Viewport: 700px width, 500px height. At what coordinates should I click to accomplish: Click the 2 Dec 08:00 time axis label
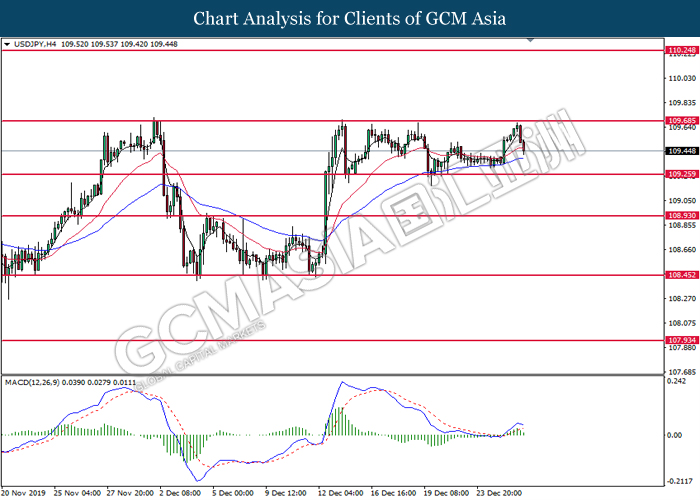click(181, 493)
